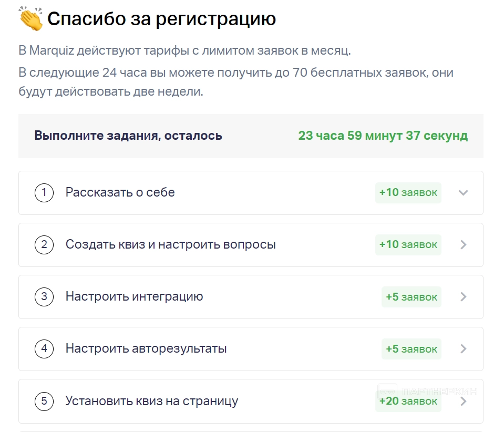Click "+5 заявок" badge for integration task
Image resolution: width=504 pixels, height=432 pixels.
(x=411, y=297)
